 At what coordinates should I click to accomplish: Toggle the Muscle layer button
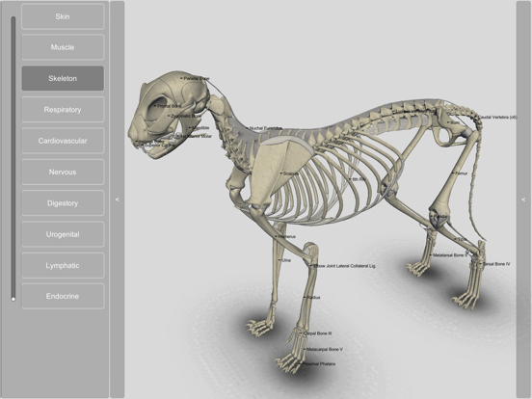[x=63, y=47]
